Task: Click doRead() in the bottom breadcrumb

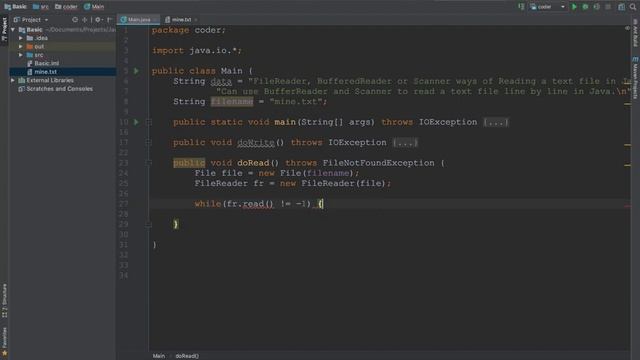Action: [187, 356]
